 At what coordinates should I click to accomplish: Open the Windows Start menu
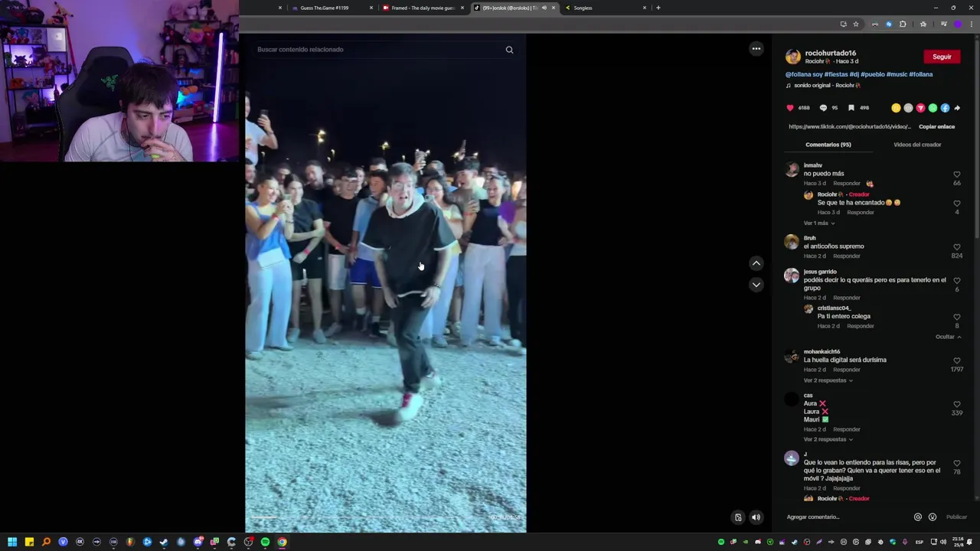(12, 542)
